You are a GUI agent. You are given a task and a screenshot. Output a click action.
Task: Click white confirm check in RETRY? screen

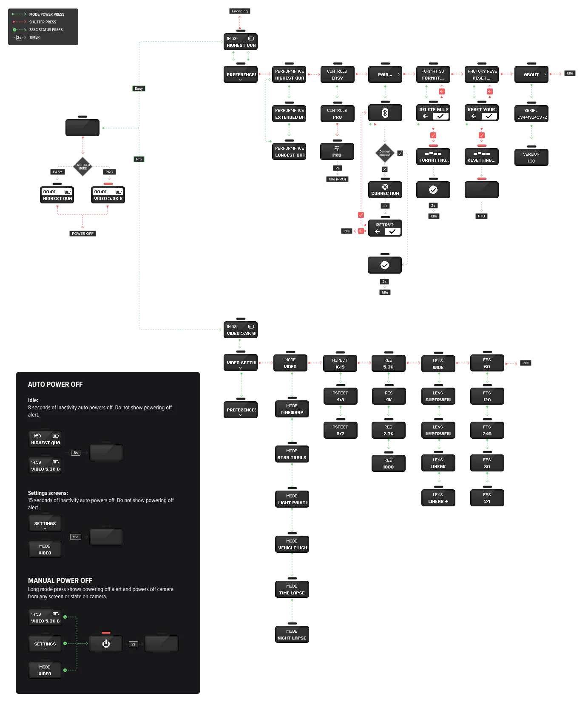(x=392, y=231)
